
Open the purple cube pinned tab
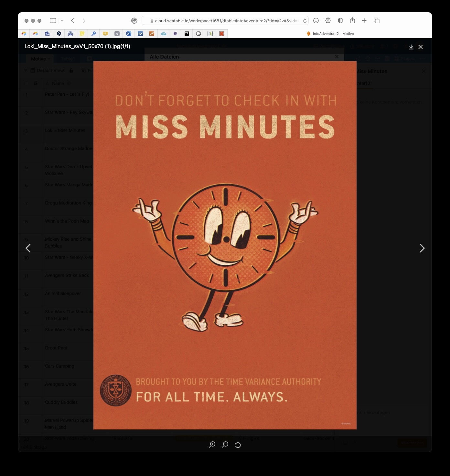[x=175, y=34]
